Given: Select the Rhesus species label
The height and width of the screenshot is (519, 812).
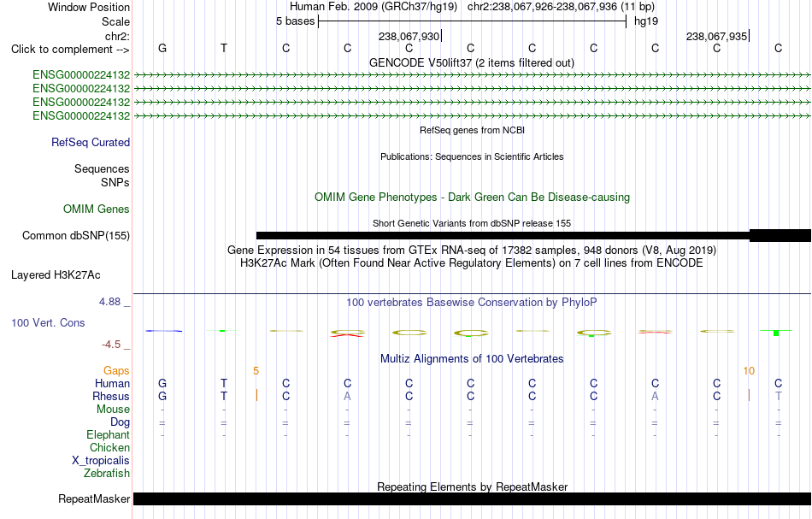Looking at the screenshot, I should [x=111, y=396].
